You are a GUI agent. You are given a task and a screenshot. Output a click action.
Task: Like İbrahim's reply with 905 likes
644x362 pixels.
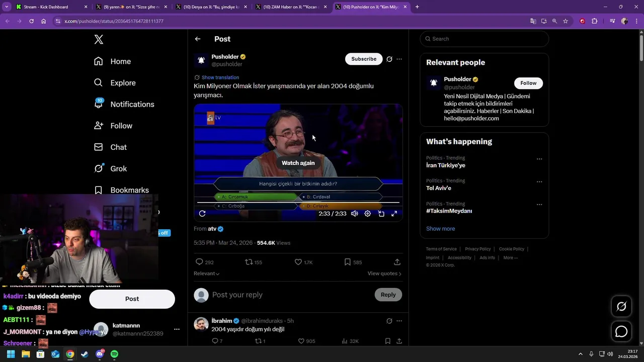(306, 341)
